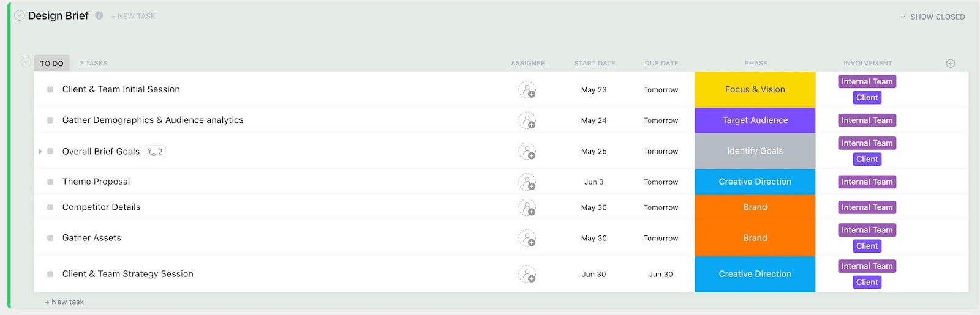The width and height of the screenshot is (980, 315).
Task: Click assignee icon for Gather Assets
Action: click(527, 238)
